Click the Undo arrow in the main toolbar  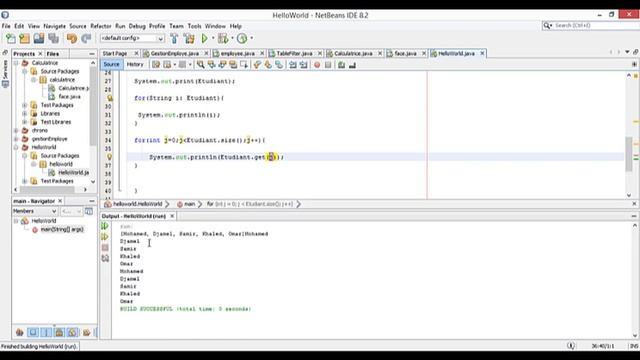pos(72,38)
